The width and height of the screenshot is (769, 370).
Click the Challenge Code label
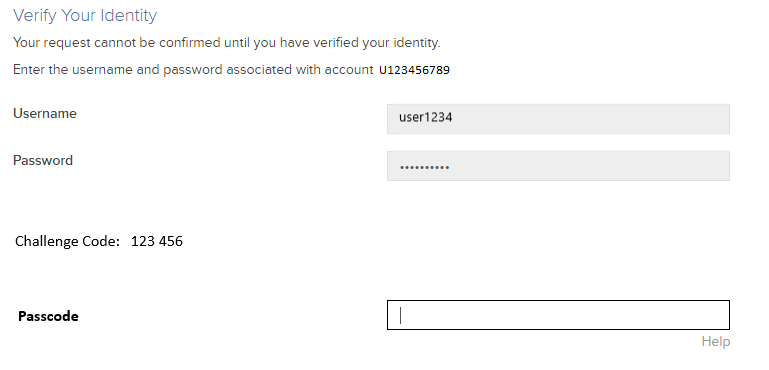[x=67, y=241]
